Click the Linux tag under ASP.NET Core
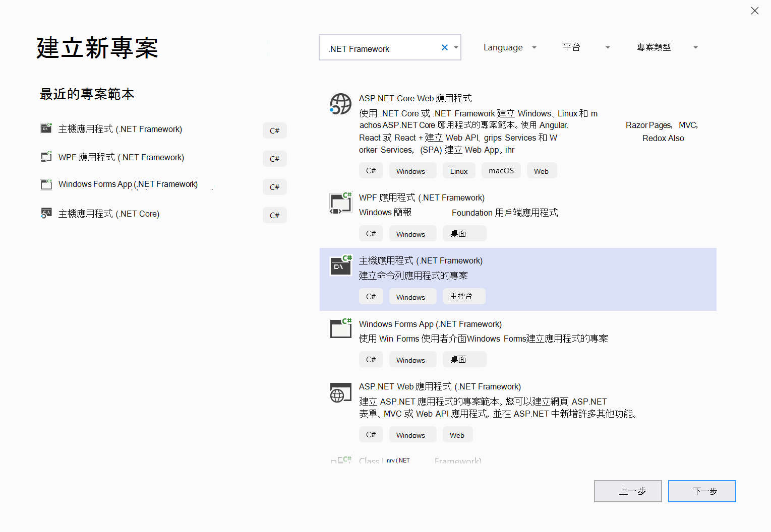Image resolution: width=771 pixels, height=532 pixels. tap(459, 171)
